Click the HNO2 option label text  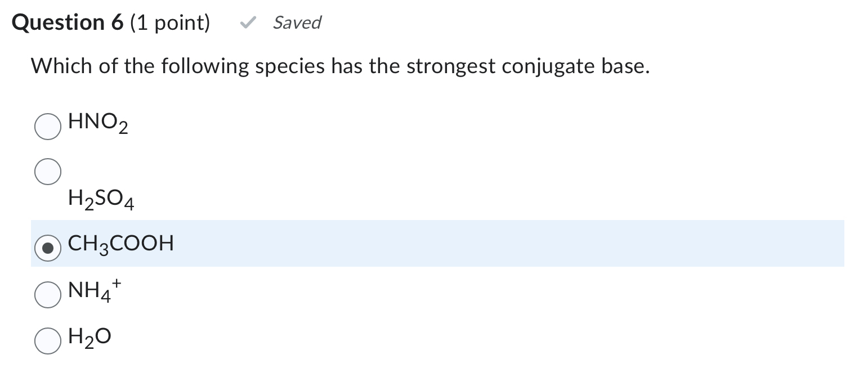pos(98,124)
